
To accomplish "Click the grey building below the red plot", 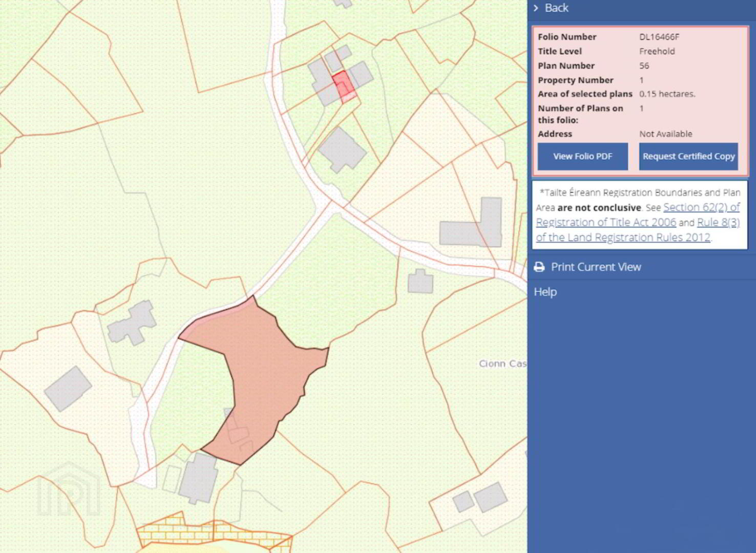I will pos(342,150).
